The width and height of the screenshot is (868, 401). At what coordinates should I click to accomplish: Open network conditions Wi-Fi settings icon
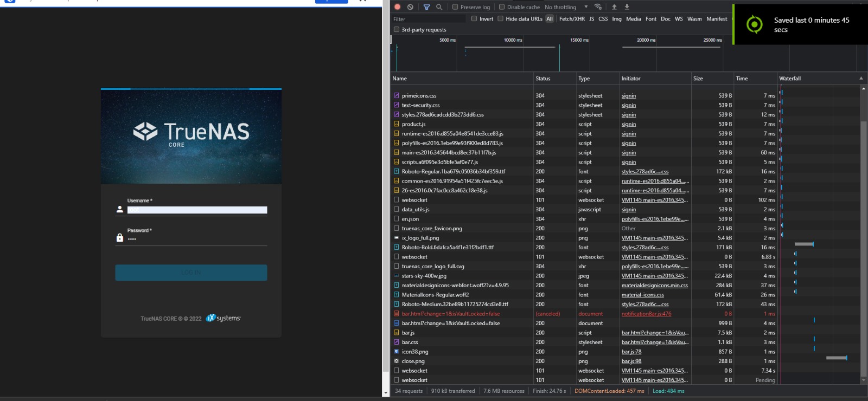(598, 7)
